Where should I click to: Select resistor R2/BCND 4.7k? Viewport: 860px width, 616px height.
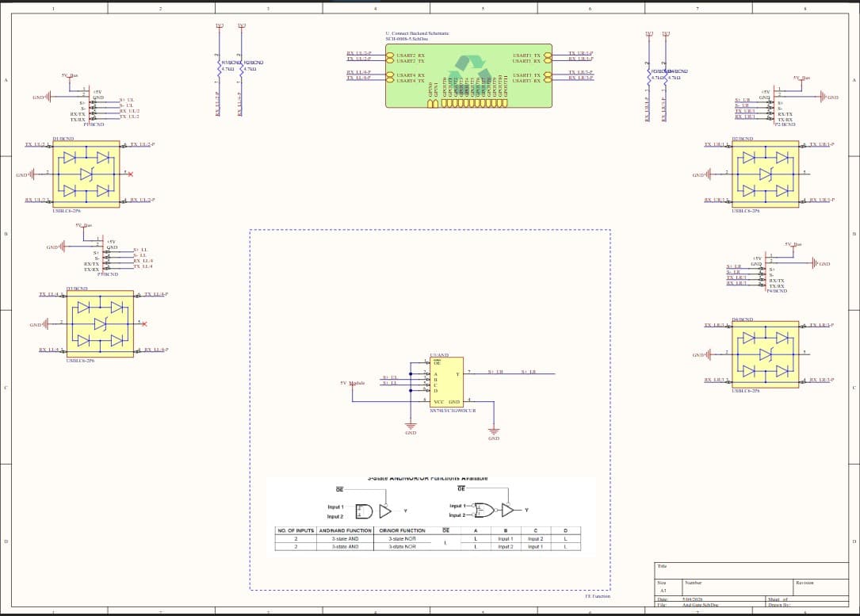pyautogui.click(x=241, y=67)
